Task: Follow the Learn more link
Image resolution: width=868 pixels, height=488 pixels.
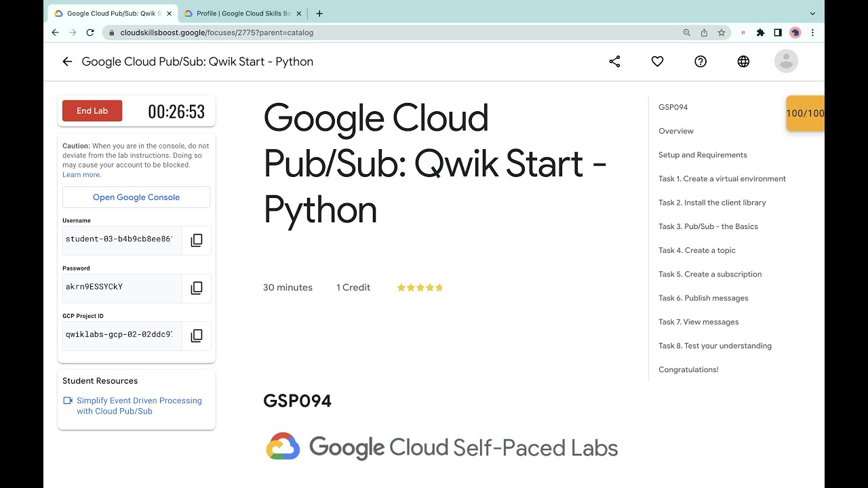Action: coord(82,175)
